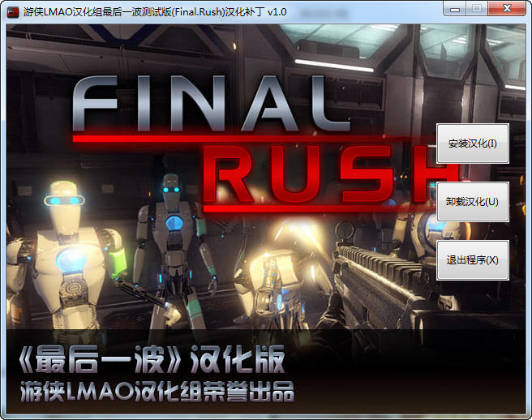The image size is (532, 420).
Task: Minimize the patch installer window
Action: (455, 8)
